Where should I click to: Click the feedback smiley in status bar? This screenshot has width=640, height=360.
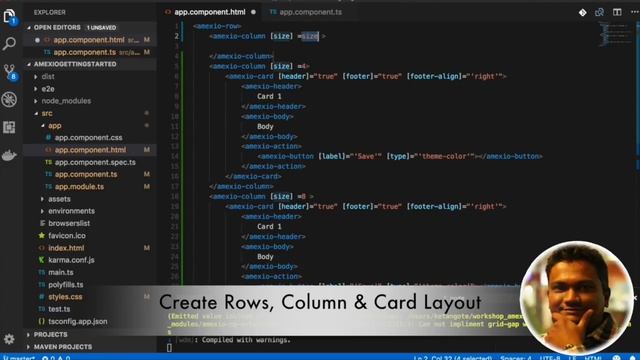pyautogui.click(x=616, y=358)
